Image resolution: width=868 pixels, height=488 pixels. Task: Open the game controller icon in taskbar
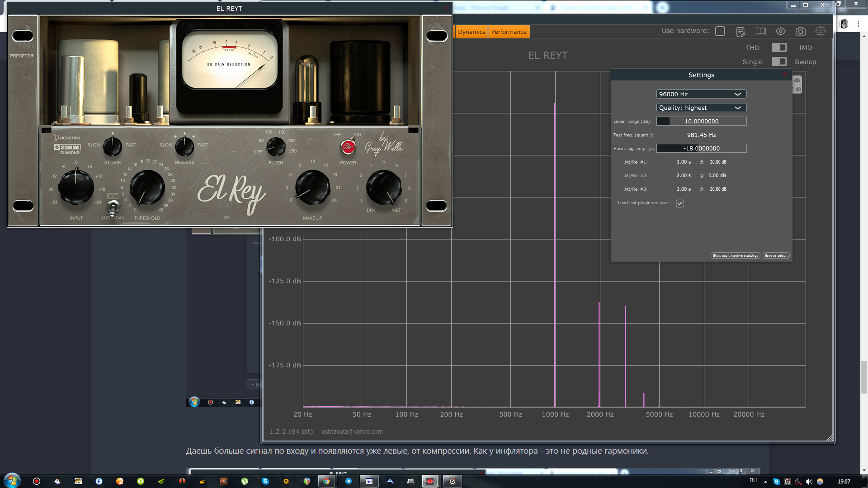tap(410, 481)
